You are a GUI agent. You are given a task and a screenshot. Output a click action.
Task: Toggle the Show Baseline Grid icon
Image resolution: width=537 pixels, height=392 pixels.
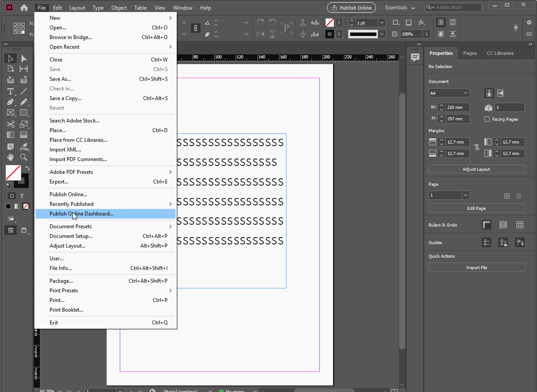[x=503, y=225]
